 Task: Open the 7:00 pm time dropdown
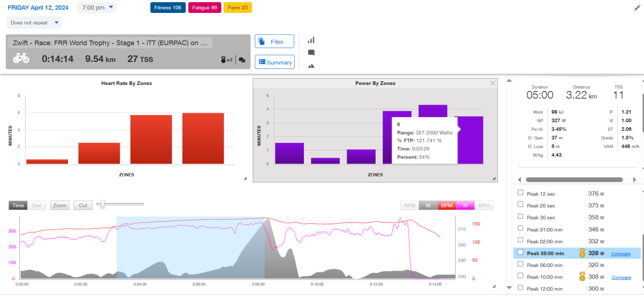pos(97,7)
